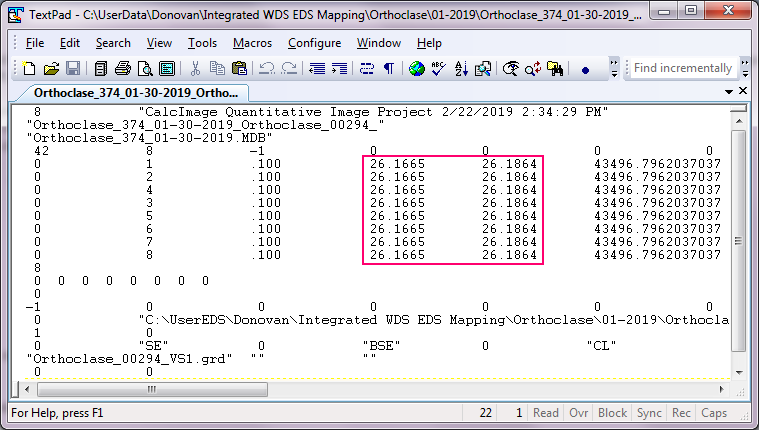Click the Sort A-Z icon
This screenshot has width=759, height=430.
(461, 69)
